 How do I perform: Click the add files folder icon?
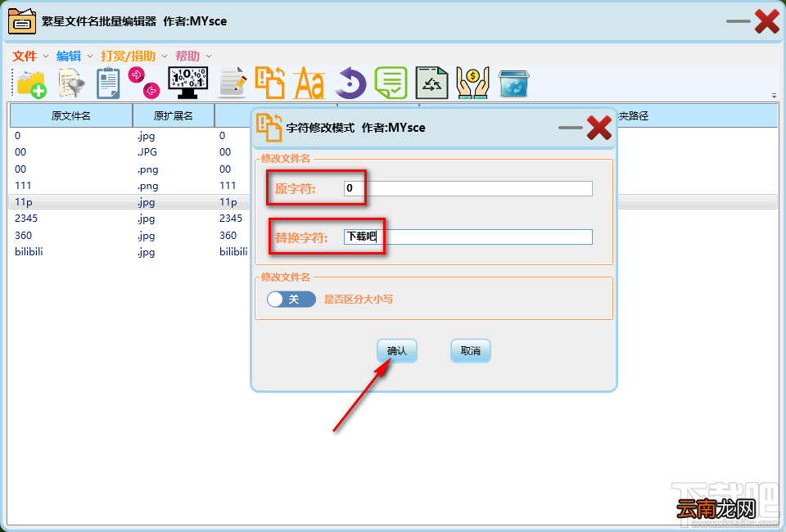pyautogui.click(x=31, y=83)
